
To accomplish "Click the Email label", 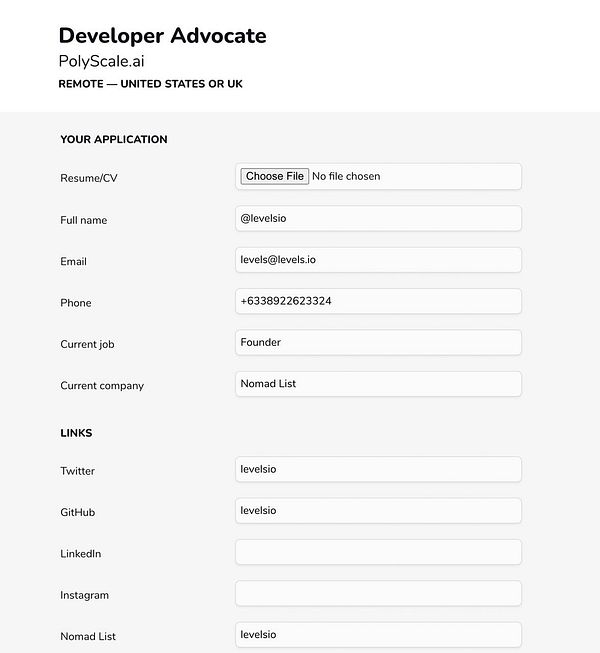I will 73,262.
